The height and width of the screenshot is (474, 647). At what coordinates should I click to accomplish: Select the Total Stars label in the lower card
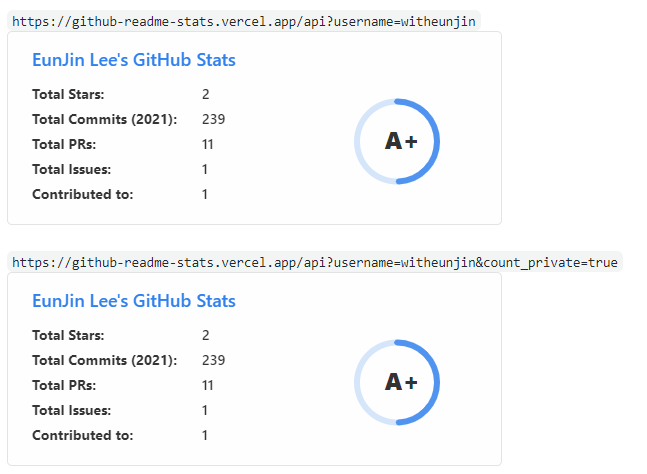click(68, 335)
